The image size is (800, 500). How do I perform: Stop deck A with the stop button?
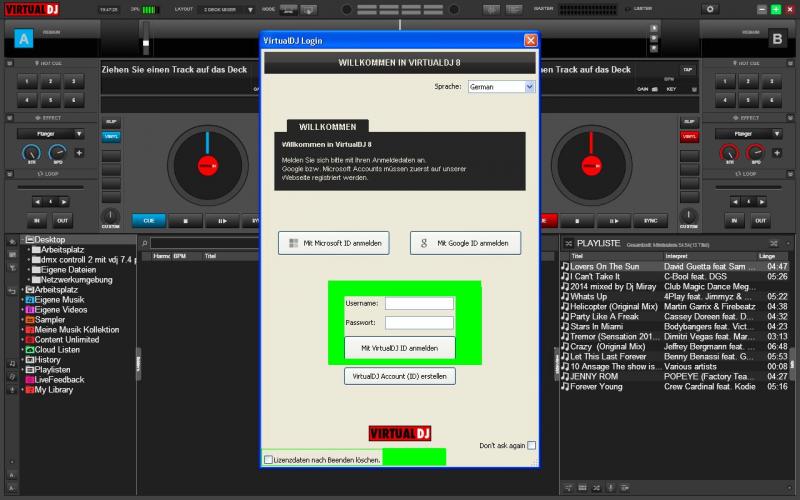(x=185, y=221)
